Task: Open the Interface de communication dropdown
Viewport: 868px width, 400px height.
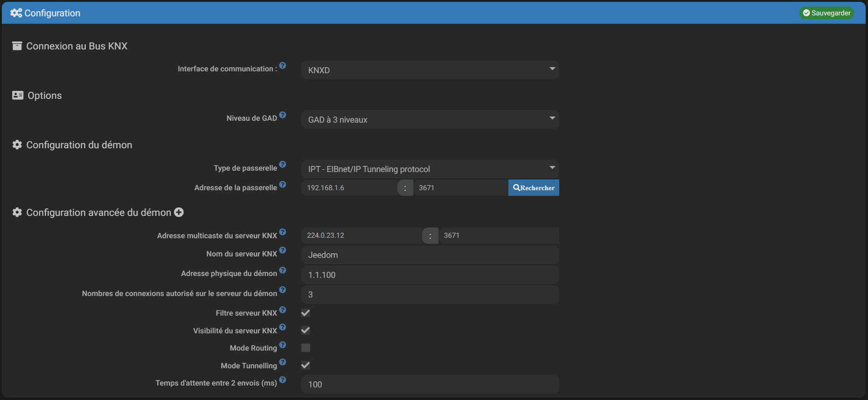Action: [430, 70]
